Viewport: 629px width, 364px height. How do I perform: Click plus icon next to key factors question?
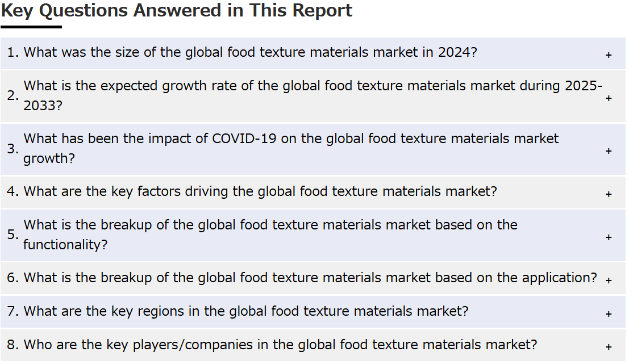click(x=609, y=194)
